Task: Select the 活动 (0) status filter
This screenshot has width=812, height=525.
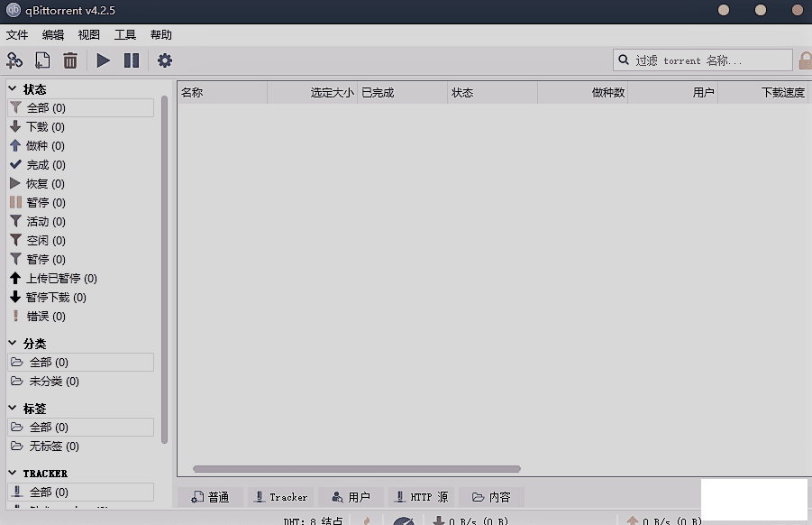Action: pyautogui.click(x=81, y=222)
